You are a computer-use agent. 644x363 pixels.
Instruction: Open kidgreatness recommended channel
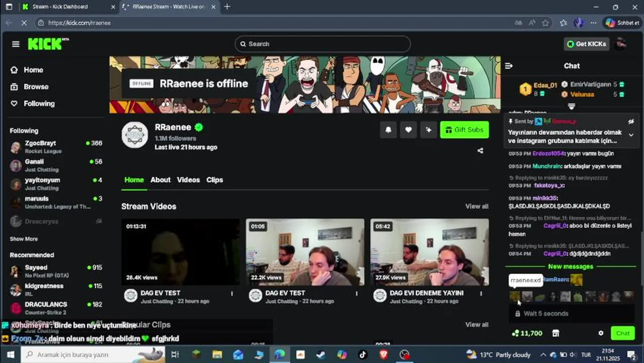pyautogui.click(x=56, y=289)
